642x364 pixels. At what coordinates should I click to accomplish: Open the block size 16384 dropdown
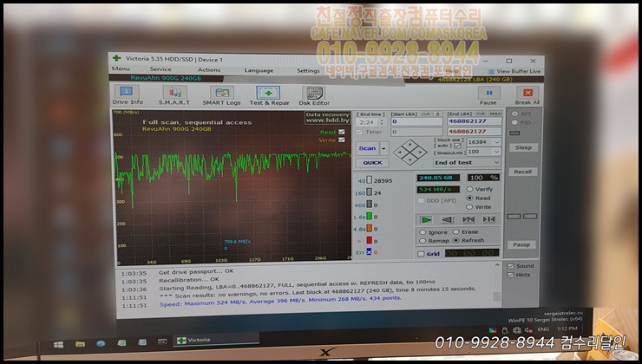(x=497, y=142)
